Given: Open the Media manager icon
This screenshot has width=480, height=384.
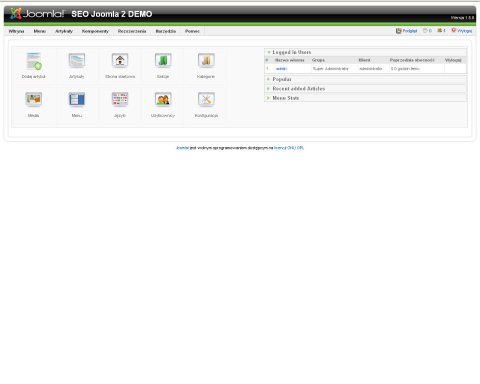Looking at the screenshot, I should click(x=34, y=99).
